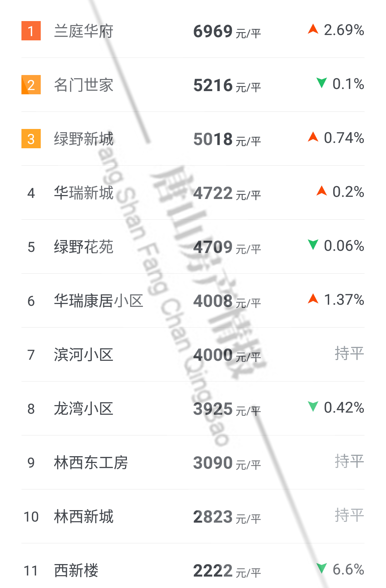Viewport: 386px width, 588px height.
Task: Open 华瑞康居小区 community details
Action: coord(98,301)
